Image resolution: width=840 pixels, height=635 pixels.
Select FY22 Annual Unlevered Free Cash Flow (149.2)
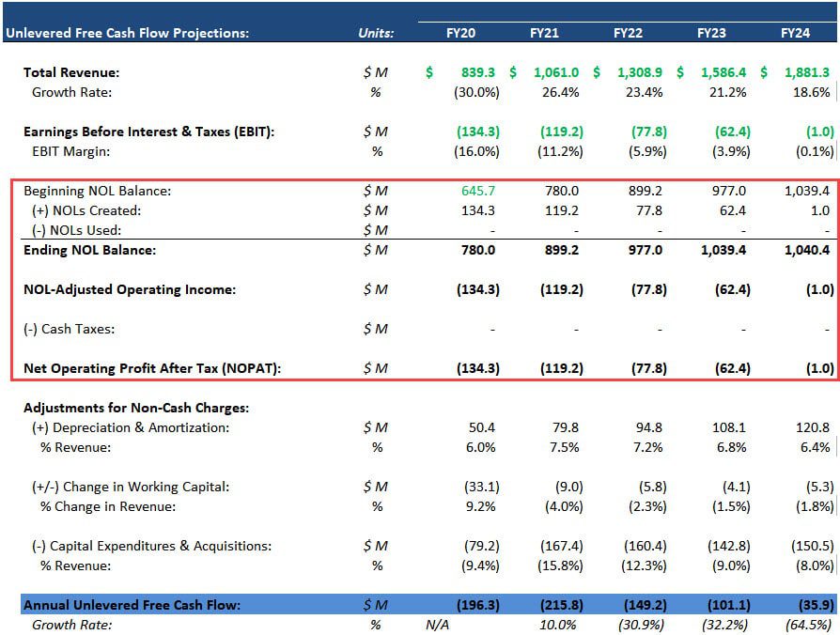point(644,605)
